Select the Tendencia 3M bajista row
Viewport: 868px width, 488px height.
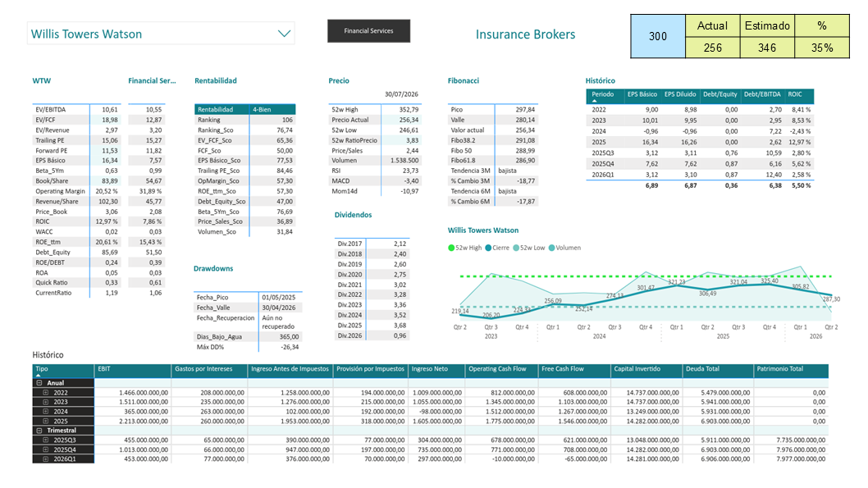pyautogui.click(x=493, y=171)
